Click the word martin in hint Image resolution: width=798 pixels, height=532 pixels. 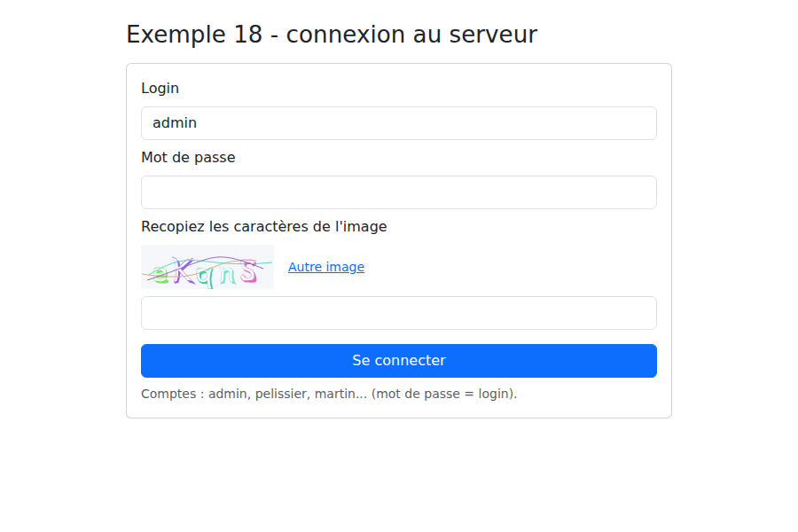[336, 394]
